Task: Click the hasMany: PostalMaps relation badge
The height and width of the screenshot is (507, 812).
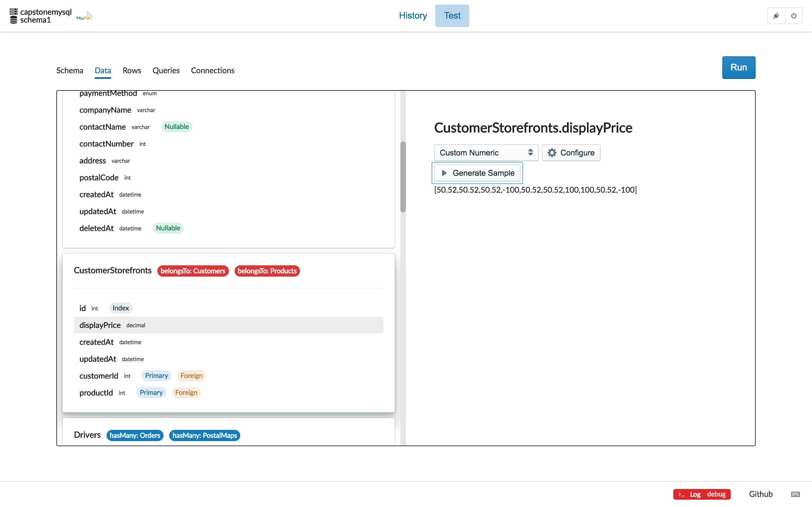Action: coord(204,435)
